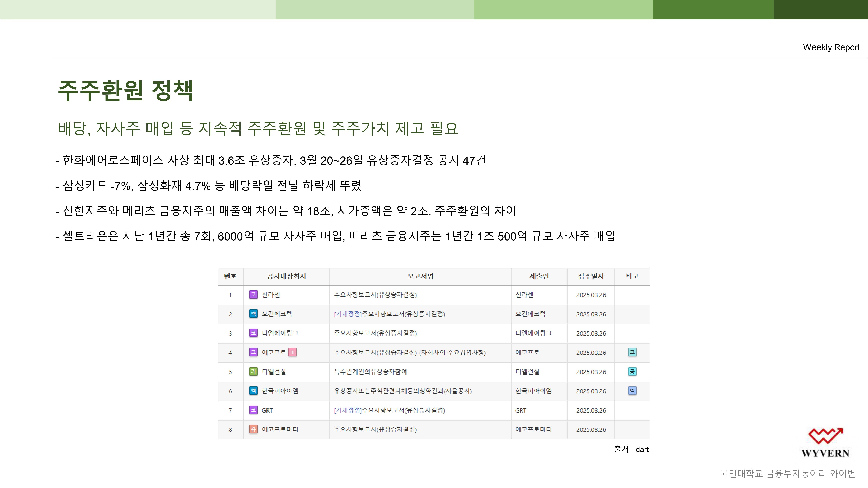The image size is (868, 488).
Task: Click the 넥 remark badge in row 6 비고 column
Action: (x=632, y=391)
